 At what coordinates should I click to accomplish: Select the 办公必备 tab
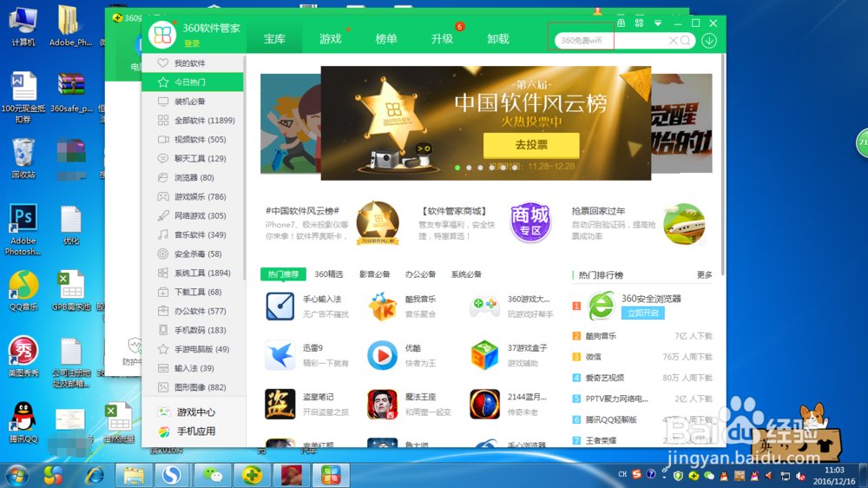pyautogui.click(x=420, y=274)
